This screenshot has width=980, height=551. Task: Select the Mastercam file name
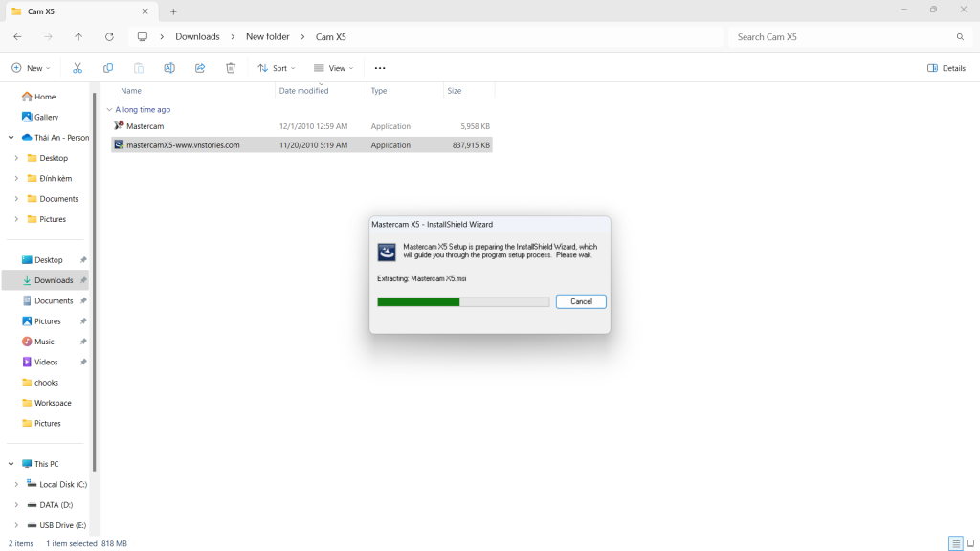[x=145, y=126]
